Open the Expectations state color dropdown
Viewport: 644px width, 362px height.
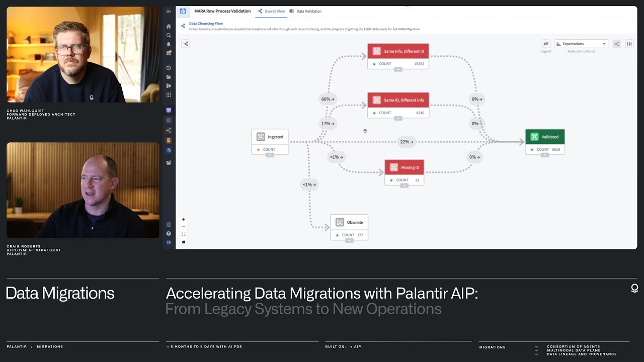[x=581, y=44]
